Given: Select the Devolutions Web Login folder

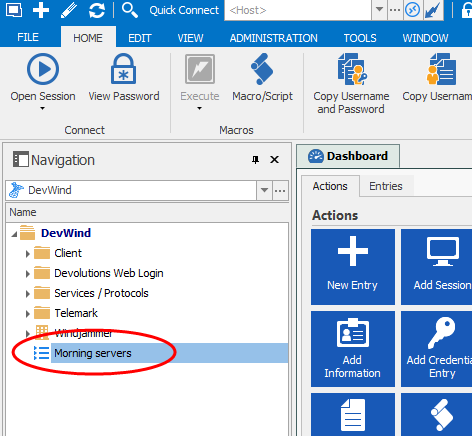Looking at the screenshot, I should click(109, 273).
